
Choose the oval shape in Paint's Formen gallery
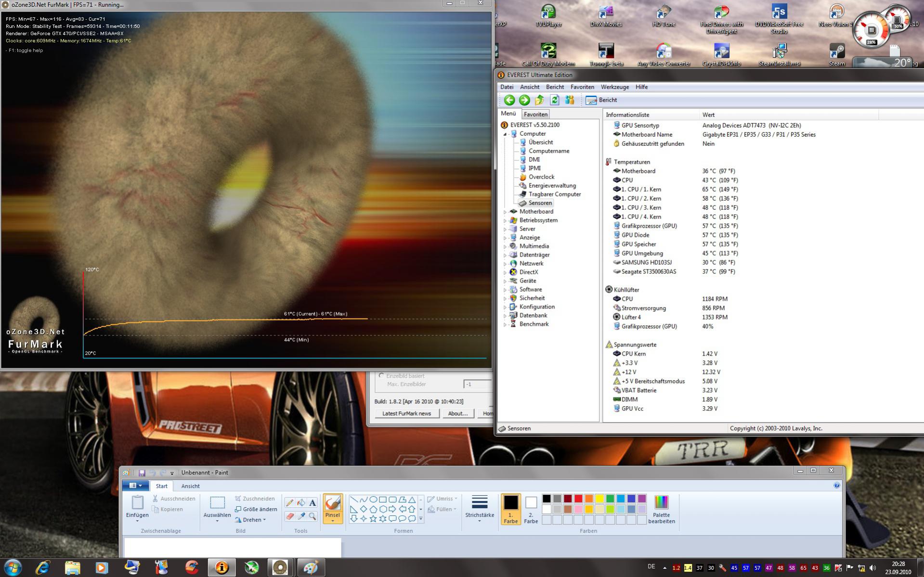point(373,500)
